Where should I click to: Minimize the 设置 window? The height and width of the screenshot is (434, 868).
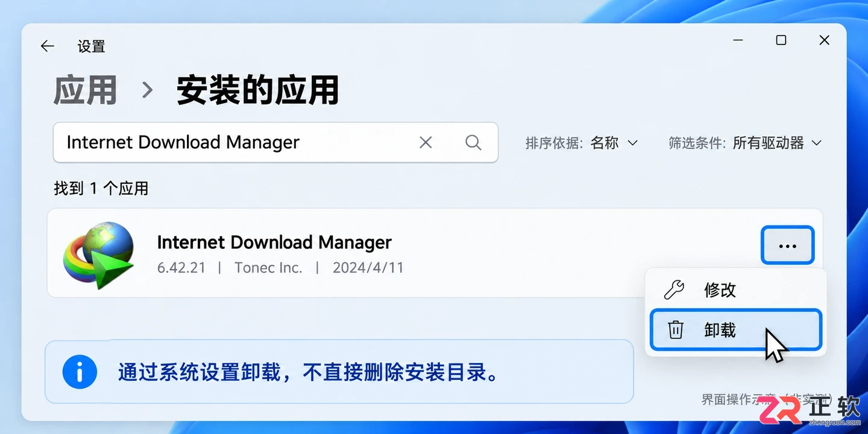(x=738, y=40)
